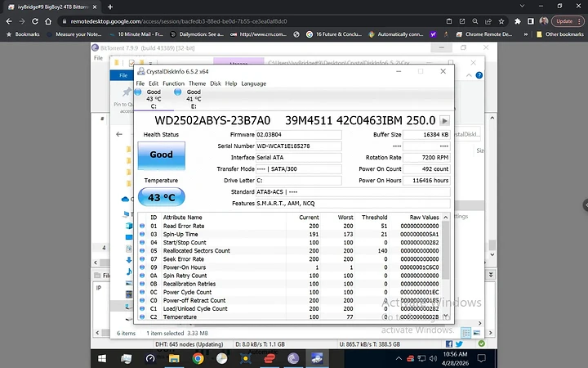The width and height of the screenshot is (588, 368).
Task: Bookmark this tab with star icon
Action: [501, 21]
